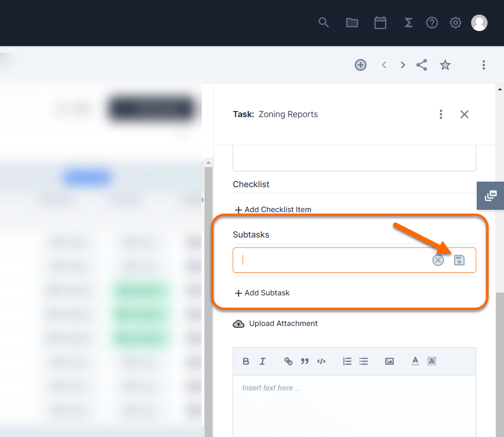
Task: Click inside the empty subtask input field
Action: click(x=329, y=260)
